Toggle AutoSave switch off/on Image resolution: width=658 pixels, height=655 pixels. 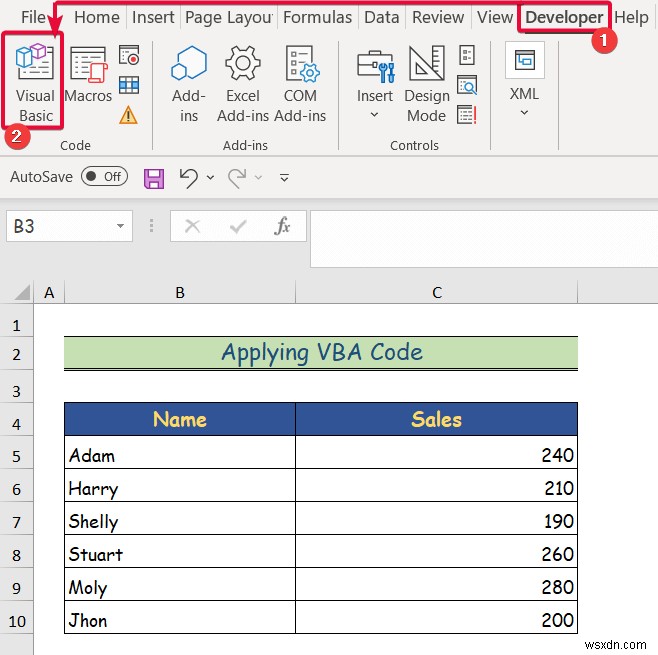pyautogui.click(x=104, y=177)
